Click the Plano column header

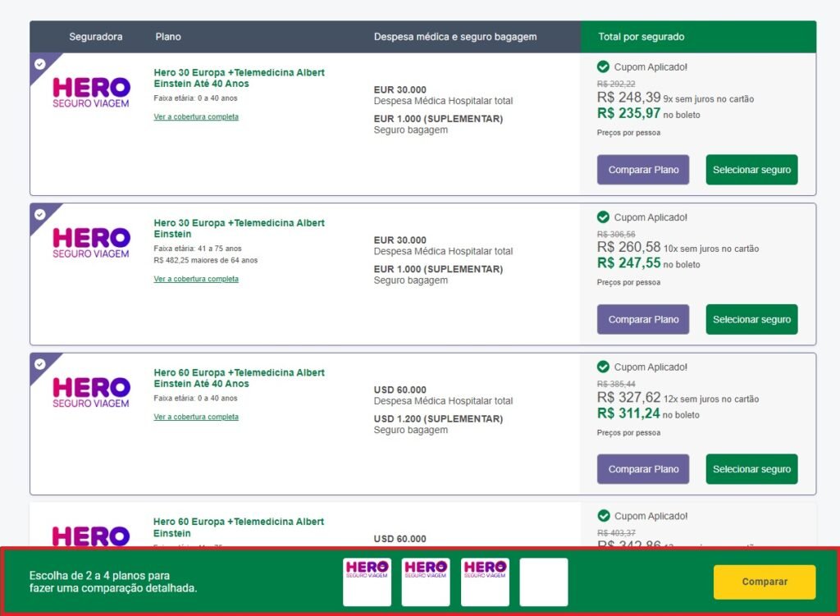pos(168,37)
